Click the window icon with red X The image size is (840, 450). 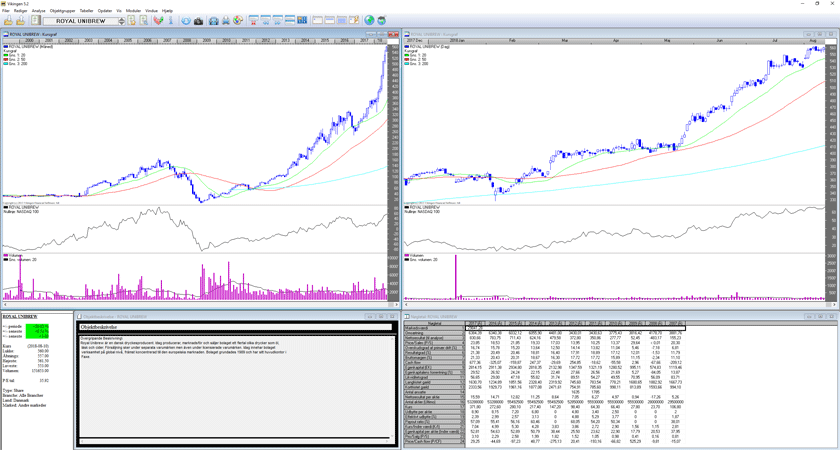253,20
